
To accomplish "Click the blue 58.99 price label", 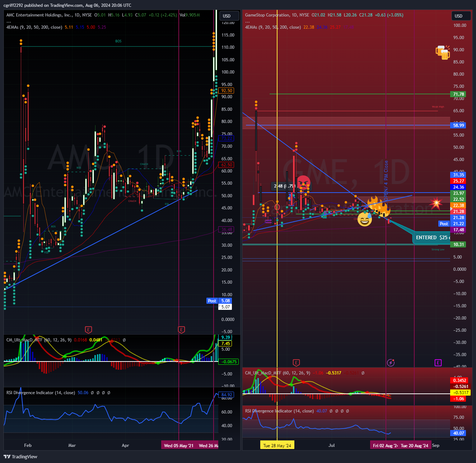I will pyautogui.click(x=458, y=125).
